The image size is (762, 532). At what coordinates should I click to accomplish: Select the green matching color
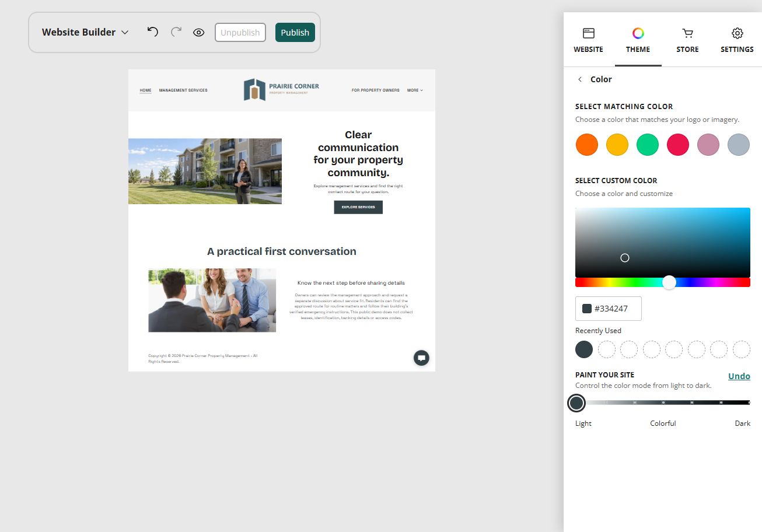tap(648, 145)
